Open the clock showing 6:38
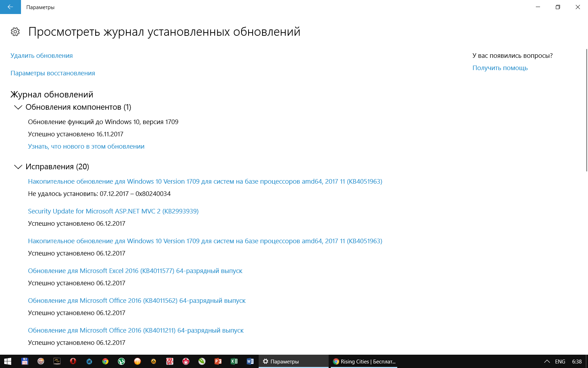This screenshot has width=588, height=368. tap(577, 361)
